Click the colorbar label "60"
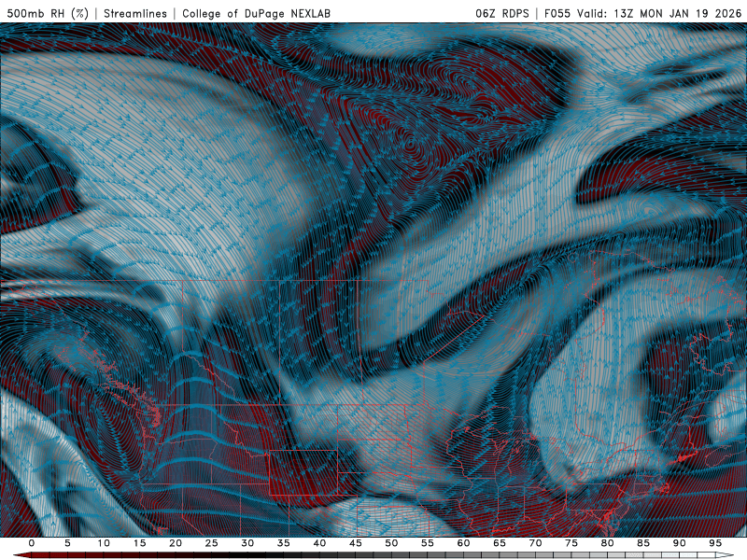747x560 pixels. pos(463,543)
